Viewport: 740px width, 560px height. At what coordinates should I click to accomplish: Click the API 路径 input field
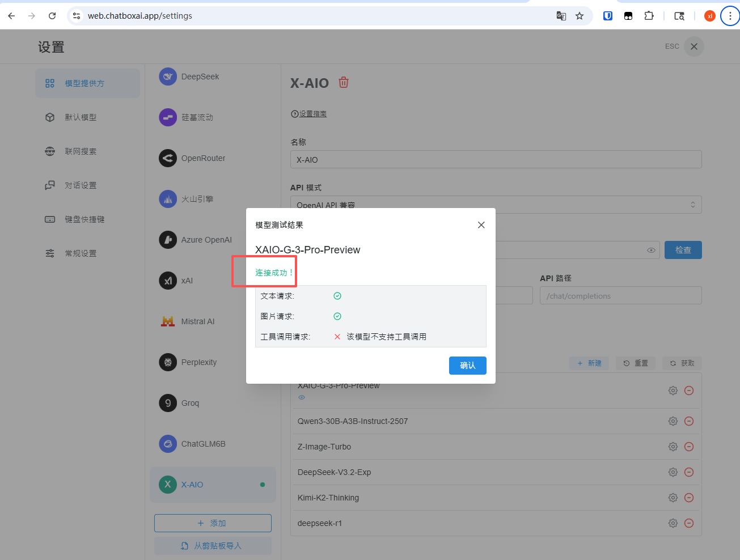tap(621, 296)
